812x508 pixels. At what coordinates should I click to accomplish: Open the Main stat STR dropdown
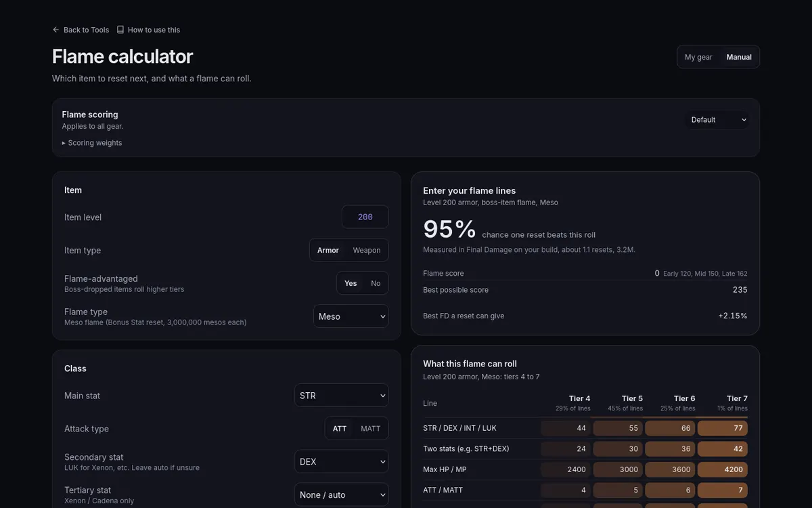(342, 396)
